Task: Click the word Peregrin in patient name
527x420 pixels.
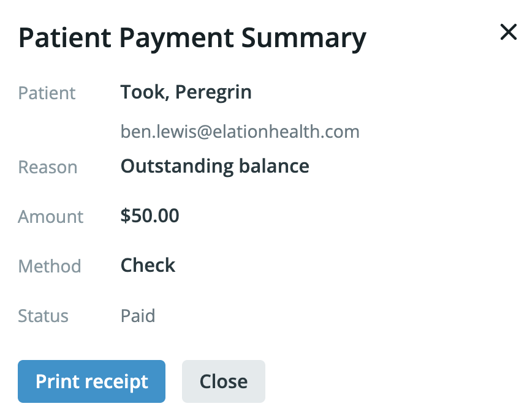Action: pyautogui.click(x=213, y=92)
